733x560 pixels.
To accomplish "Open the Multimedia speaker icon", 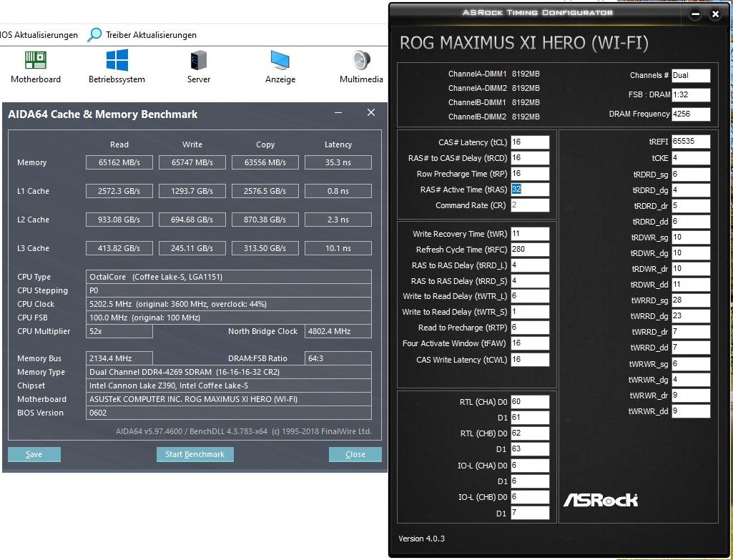I will [x=361, y=61].
